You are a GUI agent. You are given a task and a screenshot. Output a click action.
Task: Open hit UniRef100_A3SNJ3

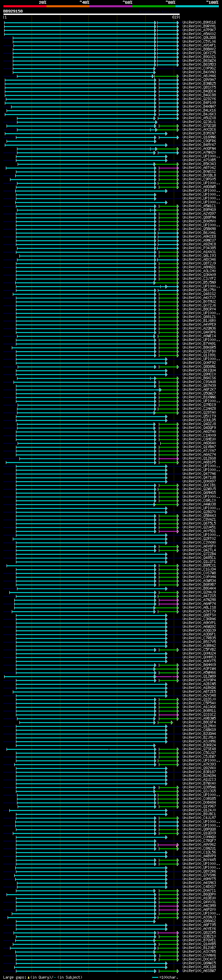pos(199,917)
